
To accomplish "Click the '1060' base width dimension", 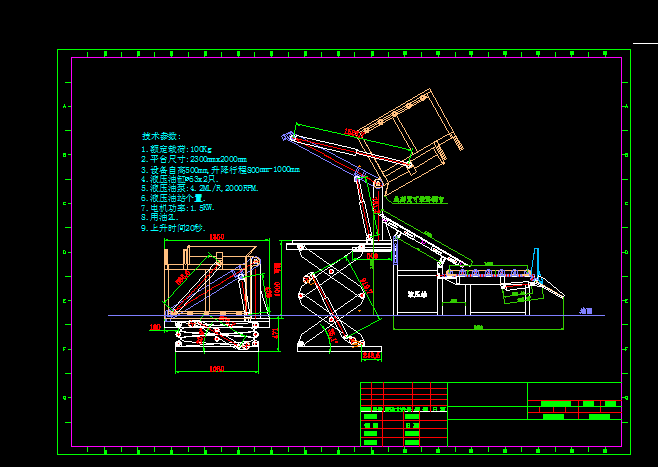I will tap(217, 369).
